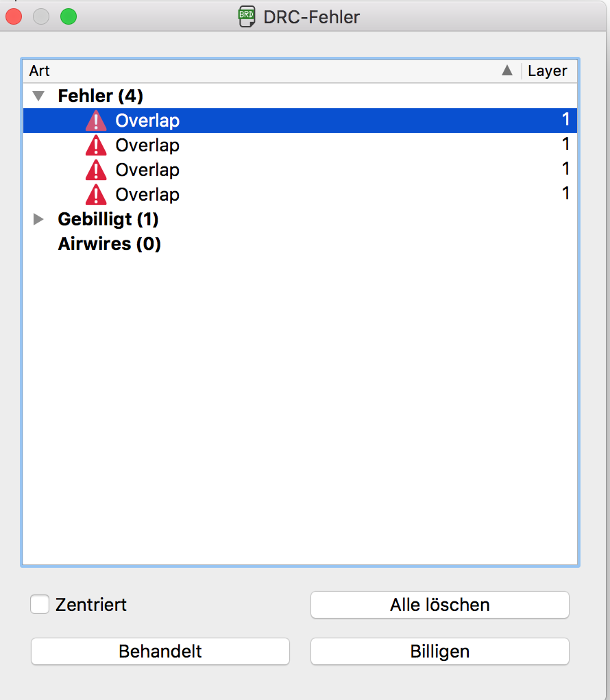
Task: Expand the Gebilligt (1) group
Action: tap(38, 219)
